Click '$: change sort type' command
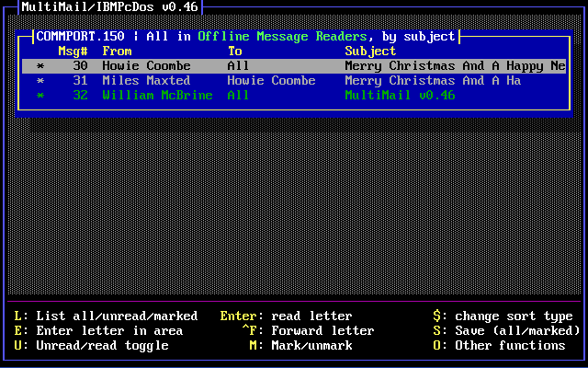 [503, 316]
